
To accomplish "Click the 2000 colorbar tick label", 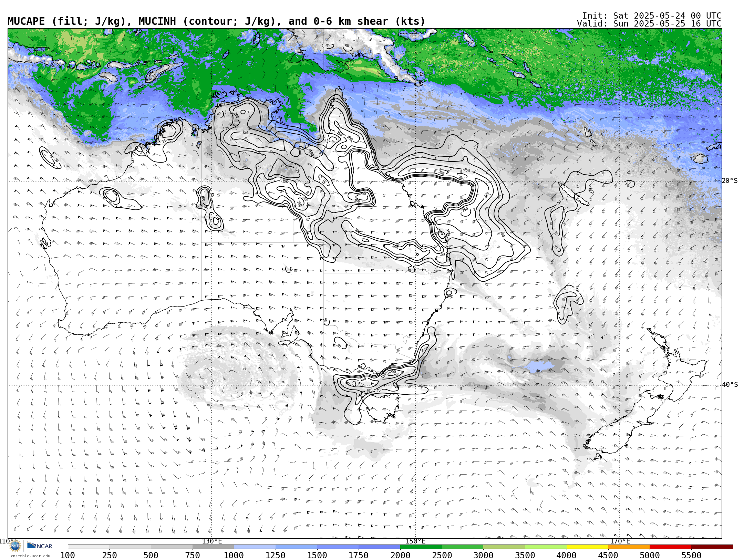I will coord(400,556).
